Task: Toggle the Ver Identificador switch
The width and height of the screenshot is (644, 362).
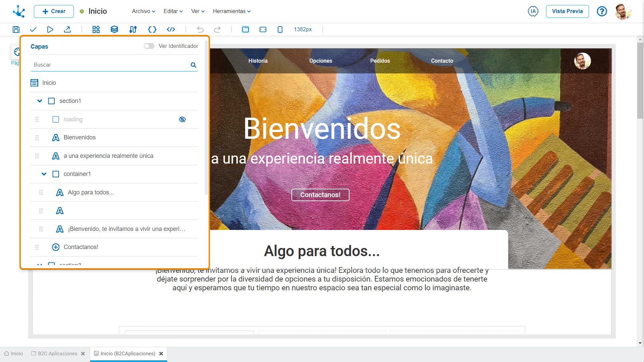Action: pyautogui.click(x=149, y=46)
